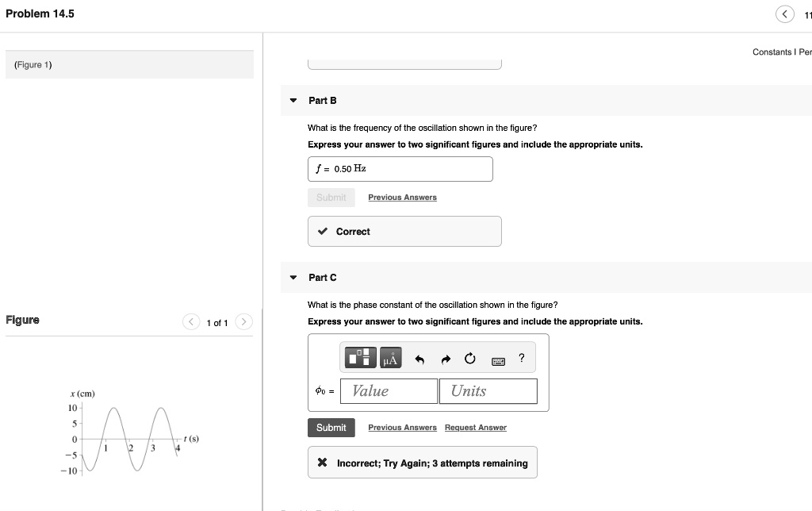Go to previous problem with top chevron

785,13
